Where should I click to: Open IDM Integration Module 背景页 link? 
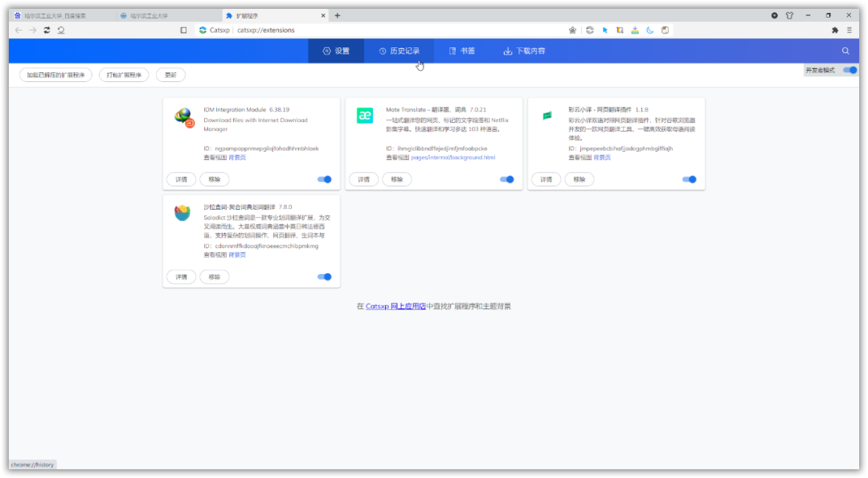(237, 157)
